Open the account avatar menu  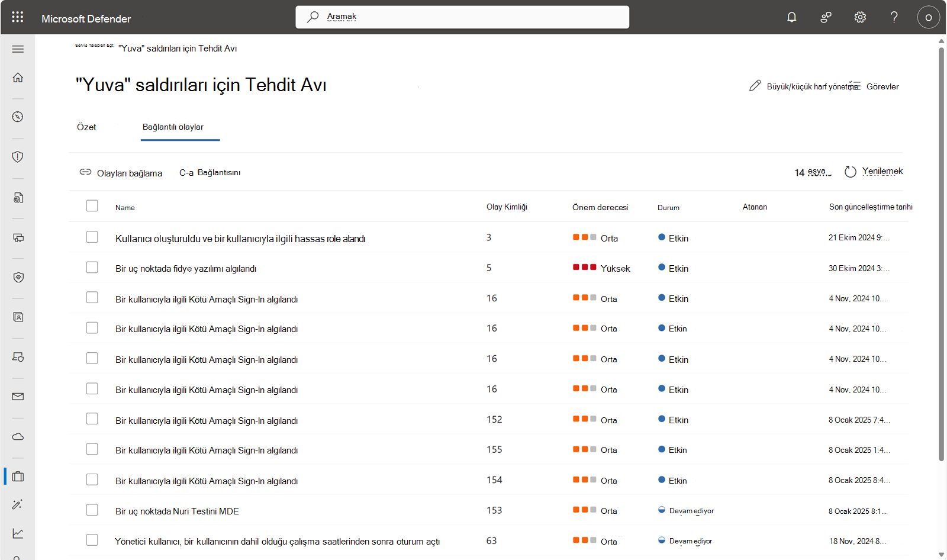click(x=928, y=17)
